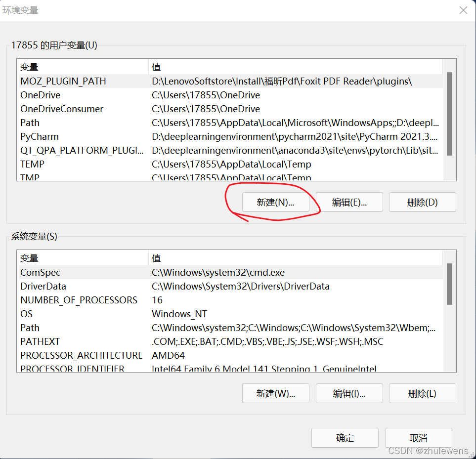The width and height of the screenshot is (476, 459).
Task: Select the user Path variable with WindowsApps
Action: [231, 123]
